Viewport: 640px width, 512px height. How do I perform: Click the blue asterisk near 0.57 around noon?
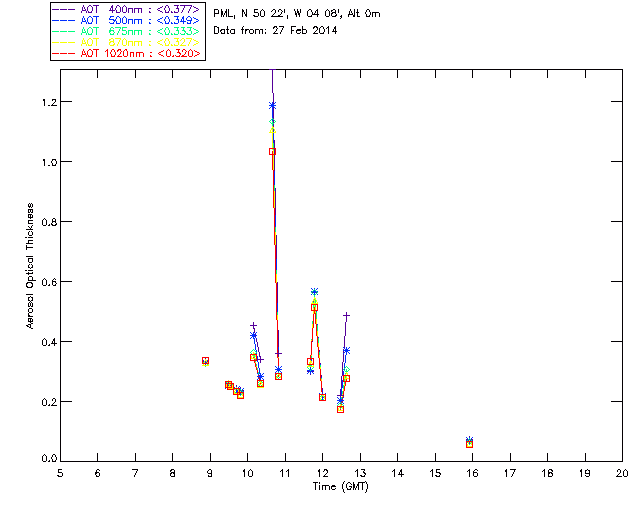[x=314, y=292]
